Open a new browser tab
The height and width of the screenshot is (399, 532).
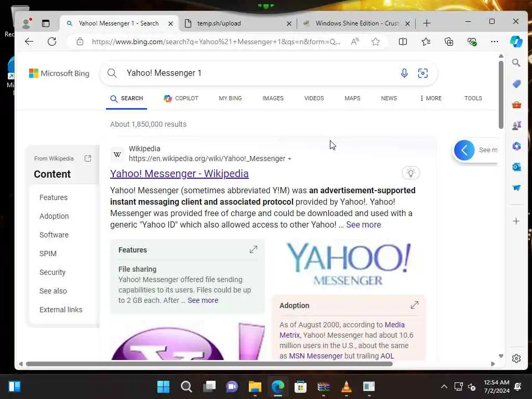pyautogui.click(x=427, y=23)
